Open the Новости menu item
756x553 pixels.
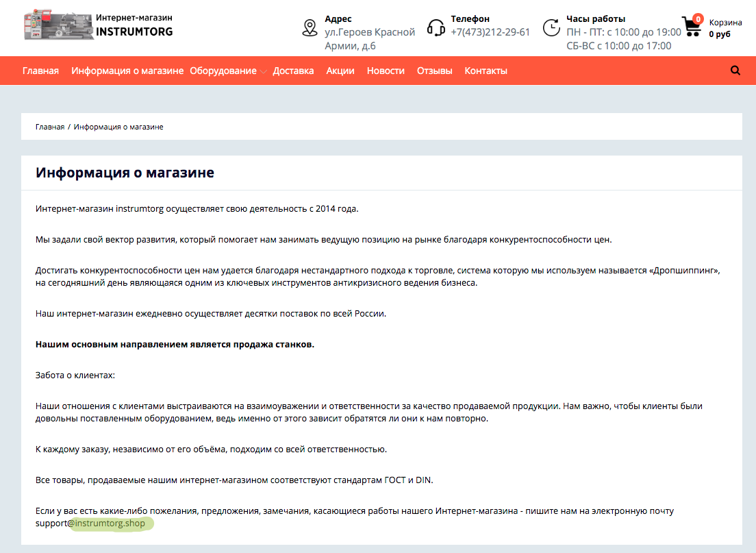pos(386,71)
